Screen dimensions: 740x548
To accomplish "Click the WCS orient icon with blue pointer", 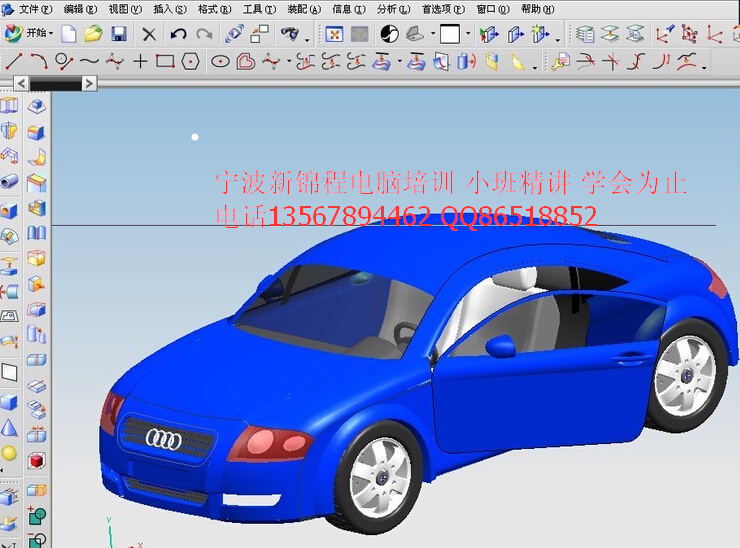I will coord(665,34).
